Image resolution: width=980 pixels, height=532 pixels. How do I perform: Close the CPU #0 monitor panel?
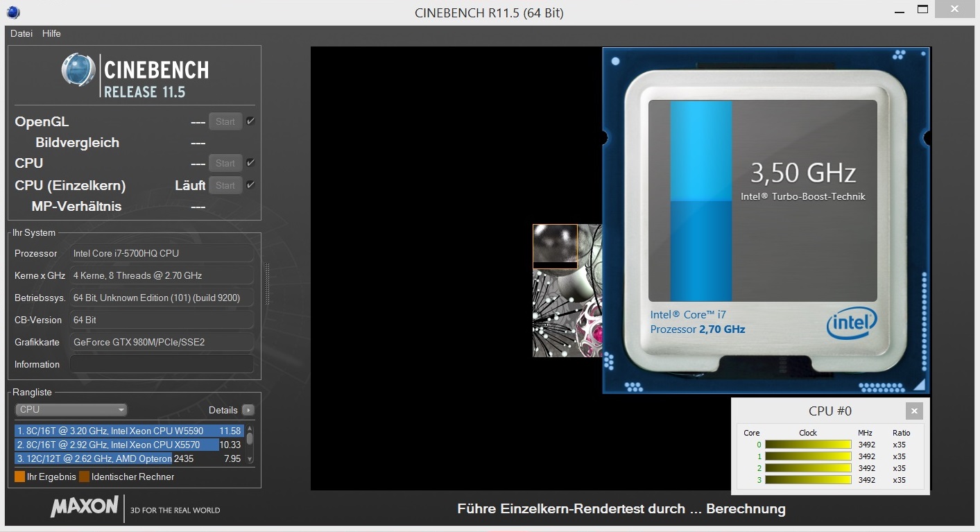914,411
